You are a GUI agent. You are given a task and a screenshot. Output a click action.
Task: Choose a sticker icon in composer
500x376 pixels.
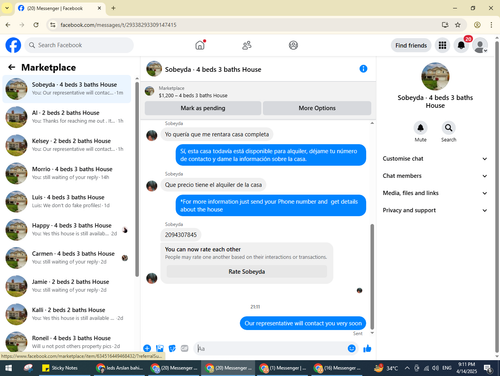coord(172,348)
